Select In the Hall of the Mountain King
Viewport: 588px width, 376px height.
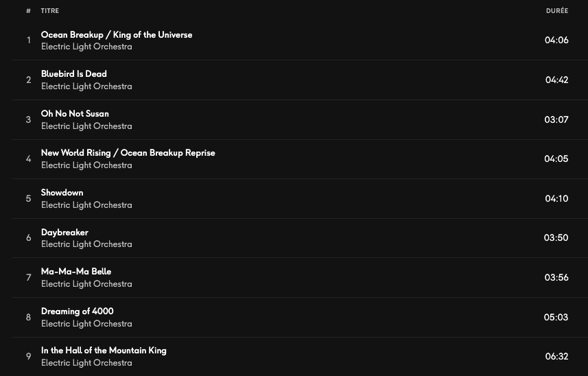pyautogui.click(x=104, y=351)
